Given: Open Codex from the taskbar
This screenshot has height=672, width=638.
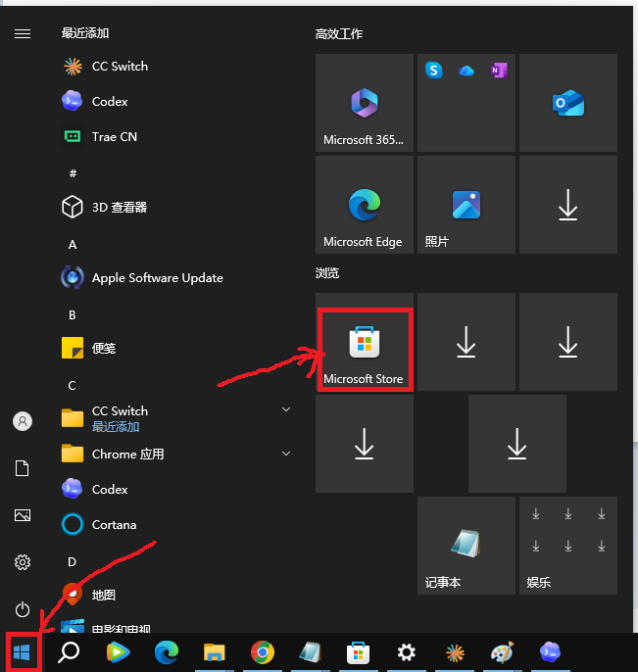Looking at the screenshot, I should point(550,652).
